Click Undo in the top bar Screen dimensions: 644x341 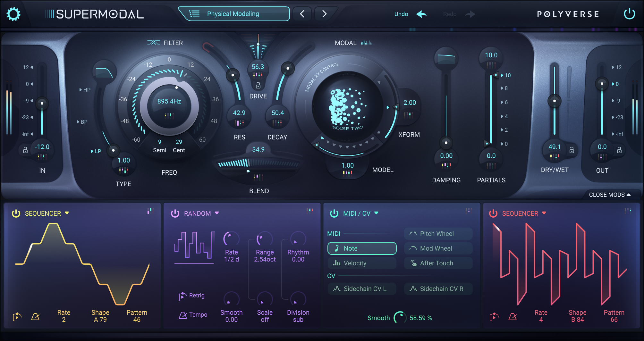pyautogui.click(x=401, y=14)
